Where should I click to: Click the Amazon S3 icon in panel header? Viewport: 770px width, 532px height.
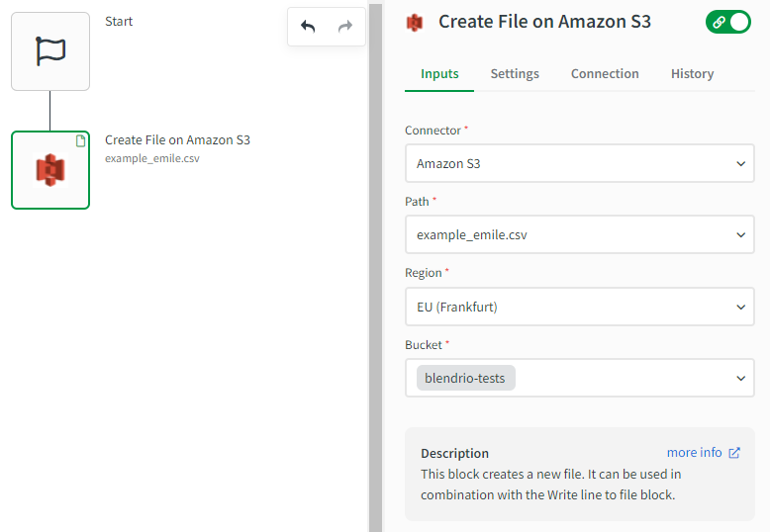point(415,22)
